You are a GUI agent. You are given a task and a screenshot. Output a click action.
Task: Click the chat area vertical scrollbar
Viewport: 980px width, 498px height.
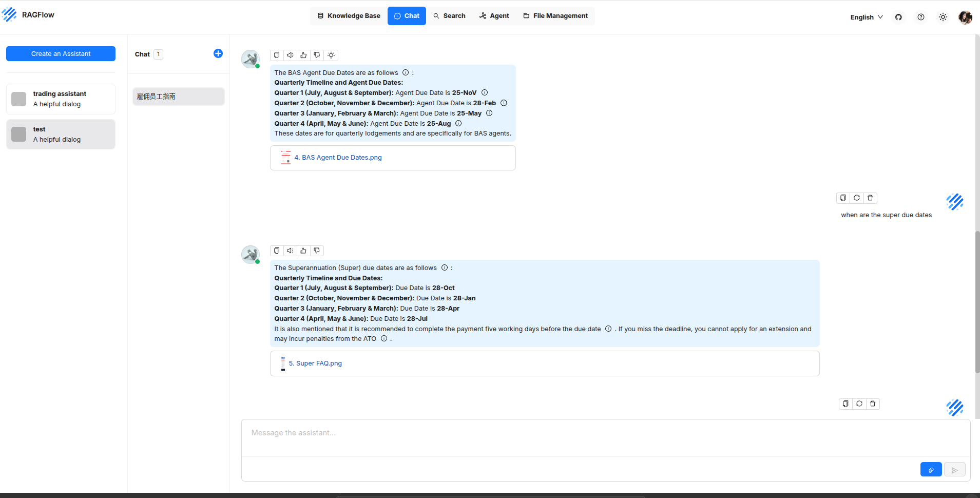[x=977, y=303]
